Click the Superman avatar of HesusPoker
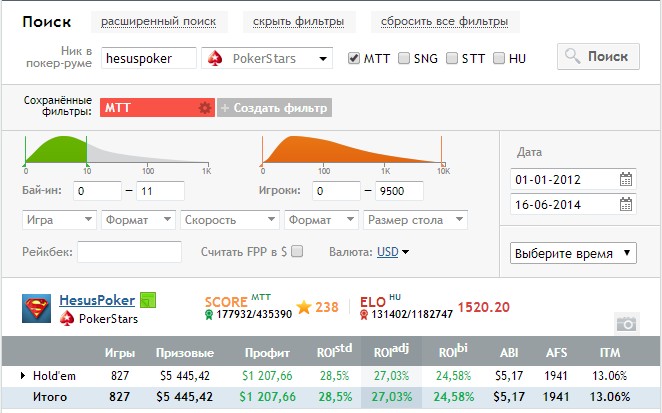Screen dimensions: 662x413 click(x=37, y=309)
